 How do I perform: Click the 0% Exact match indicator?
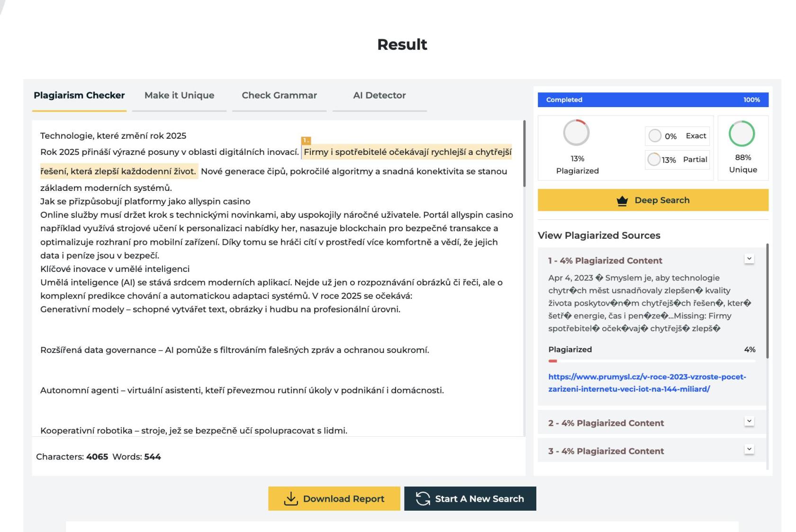[677, 136]
